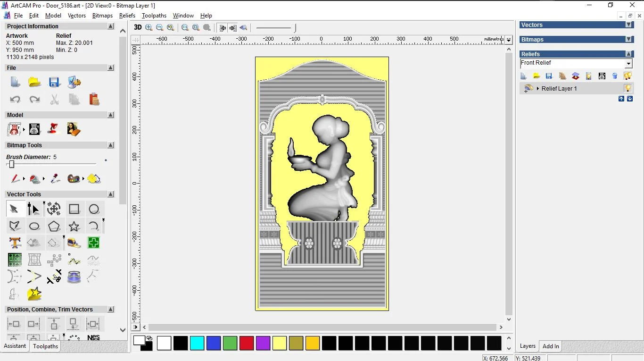Open a file with the yellow folder icon
644x361 pixels.
pyautogui.click(x=34, y=83)
